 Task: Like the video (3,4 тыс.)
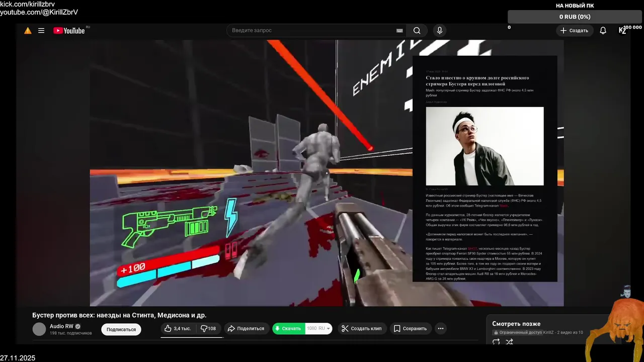click(178, 328)
